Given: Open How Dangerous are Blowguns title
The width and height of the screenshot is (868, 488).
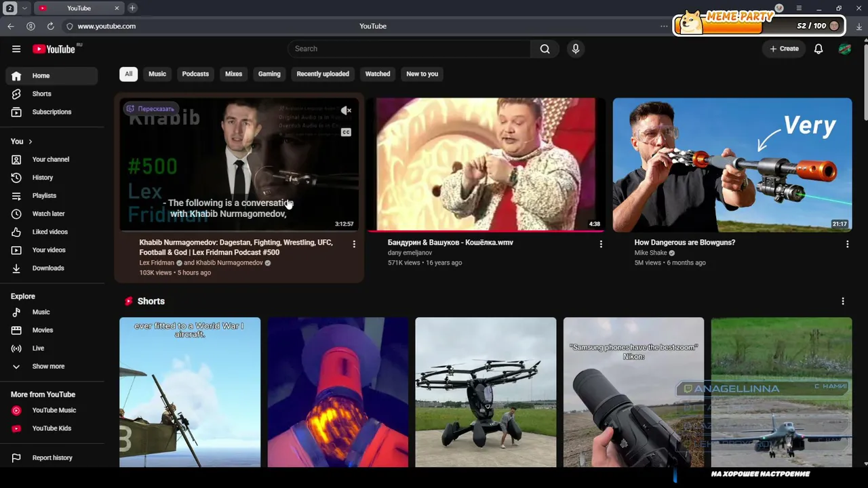Looking at the screenshot, I should (x=684, y=243).
